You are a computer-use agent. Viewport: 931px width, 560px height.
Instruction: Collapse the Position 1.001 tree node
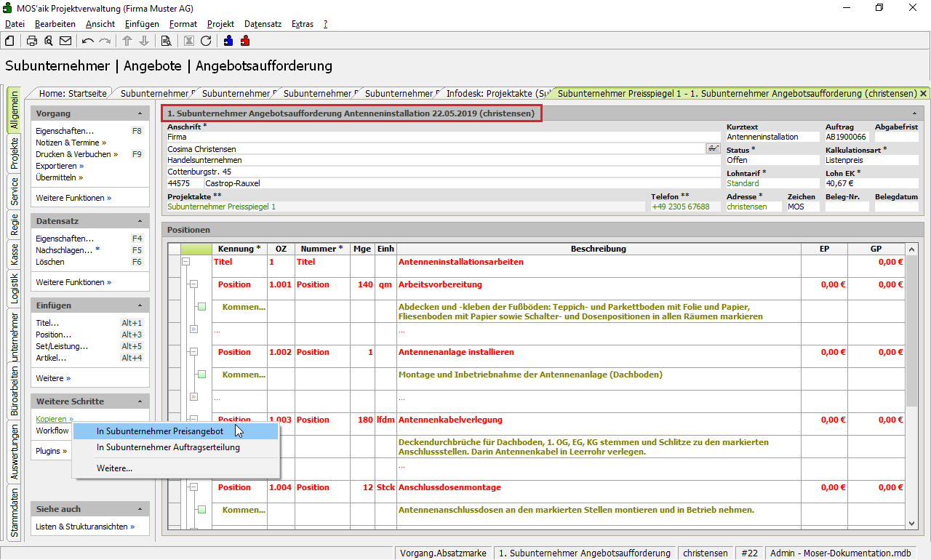[193, 284]
